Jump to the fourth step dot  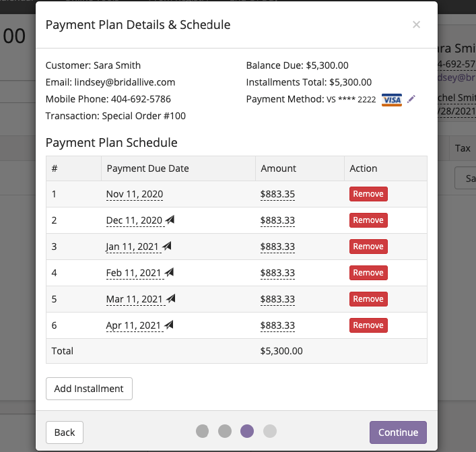(270, 431)
